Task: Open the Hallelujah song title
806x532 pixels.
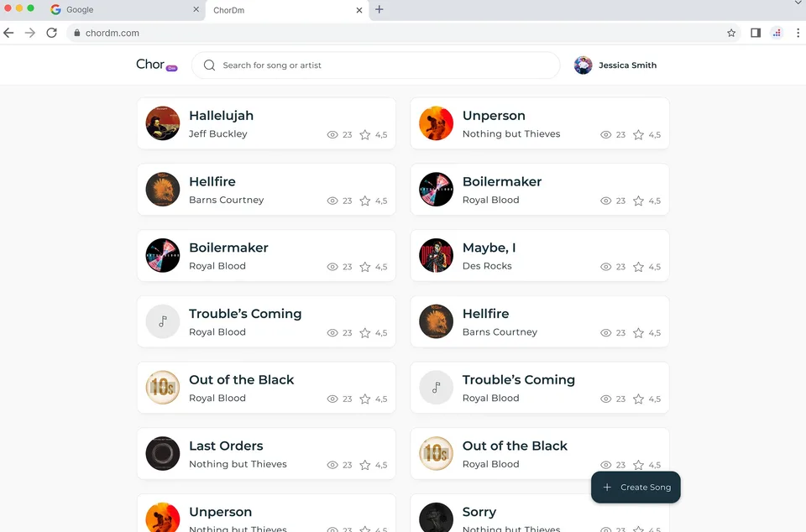Action: pyautogui.click(x=221, y=116)
